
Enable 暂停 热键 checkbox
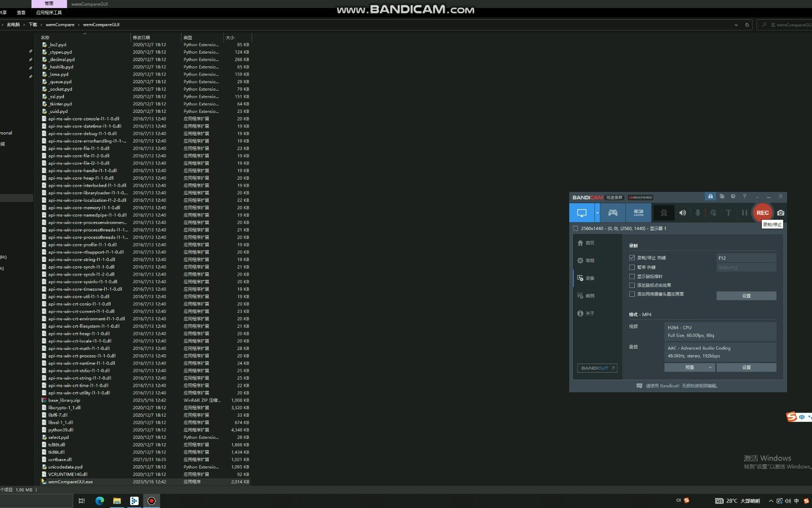[632, 267]
